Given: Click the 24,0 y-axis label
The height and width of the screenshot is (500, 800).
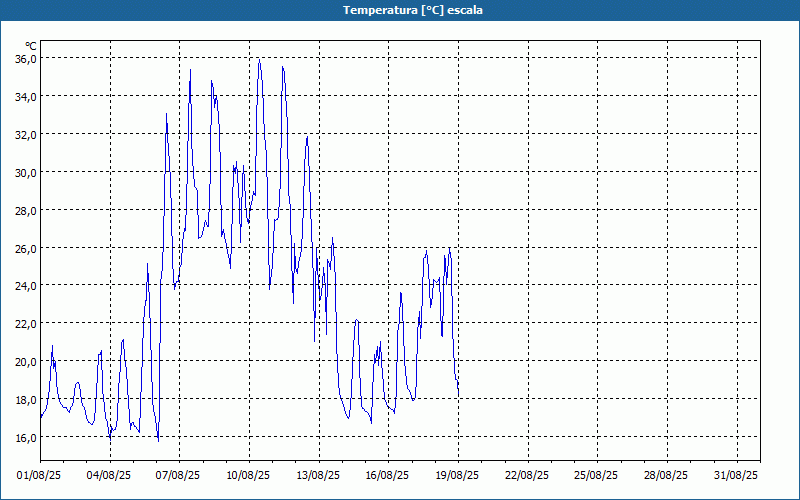Looking at the screenshot, I should 26,286.
